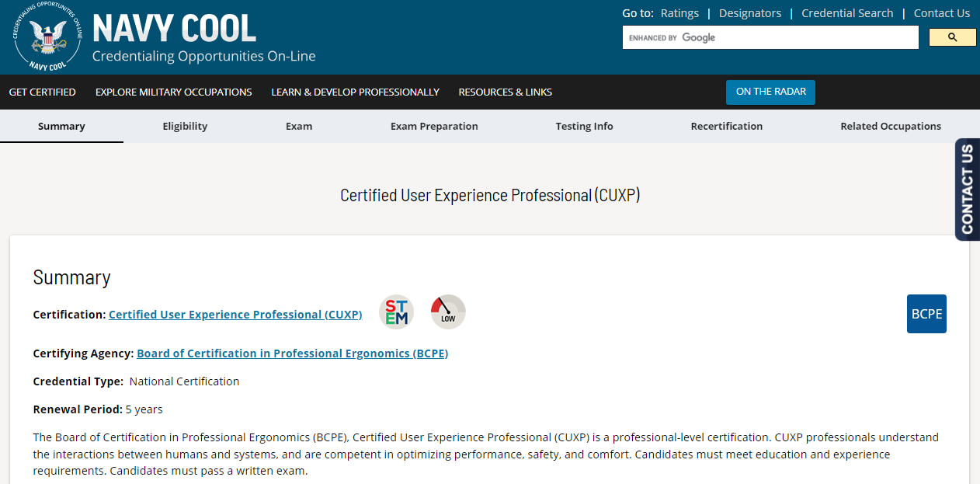Click the BCPE description paragraph
The image size is (980, 484).
click(x=485, y=454)
